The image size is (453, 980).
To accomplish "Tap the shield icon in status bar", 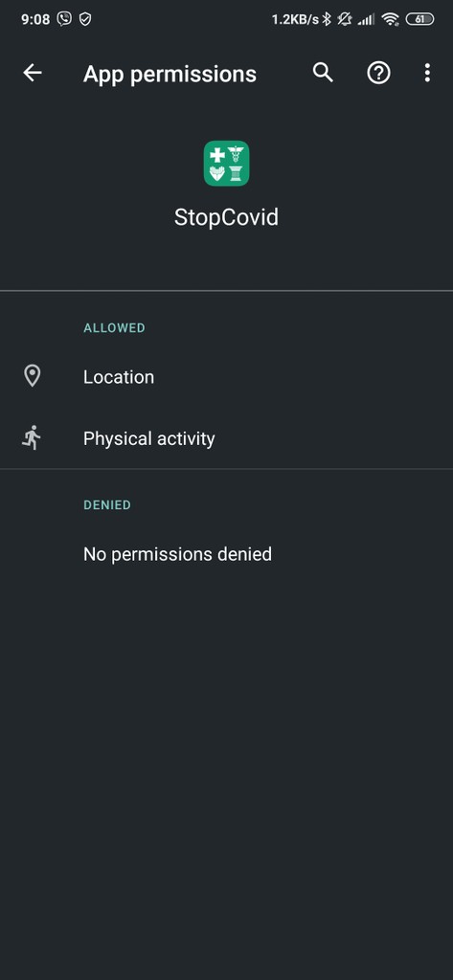I will pyautogui.click(x=85, y=19).
